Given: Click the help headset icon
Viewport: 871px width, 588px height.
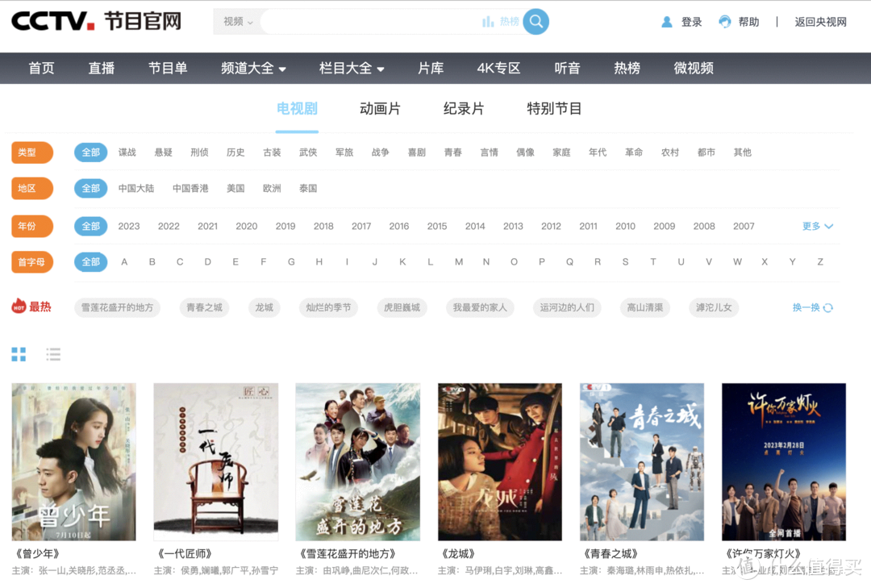Looking at the screenshot, I should pyautogui.click(x=724, y=22).
